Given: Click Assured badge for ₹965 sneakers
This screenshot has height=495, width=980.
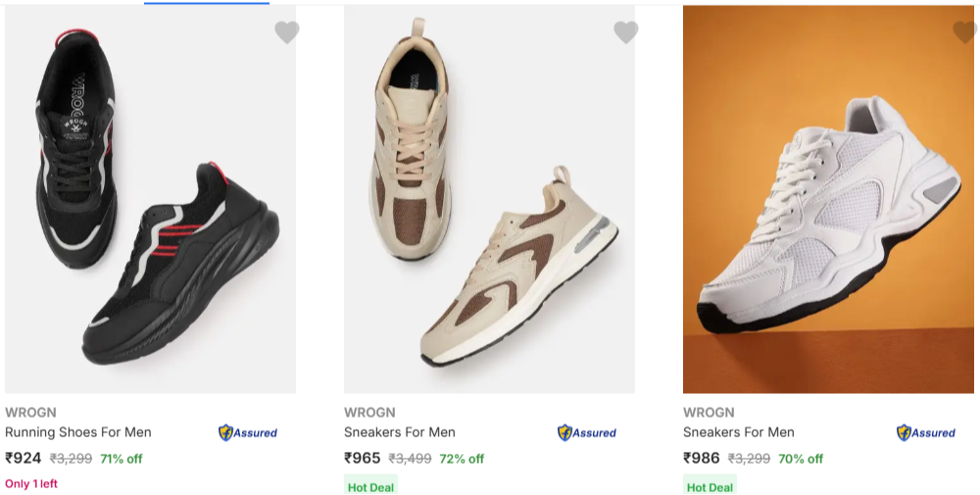Looking at the screenshot, I should (586, 432).
